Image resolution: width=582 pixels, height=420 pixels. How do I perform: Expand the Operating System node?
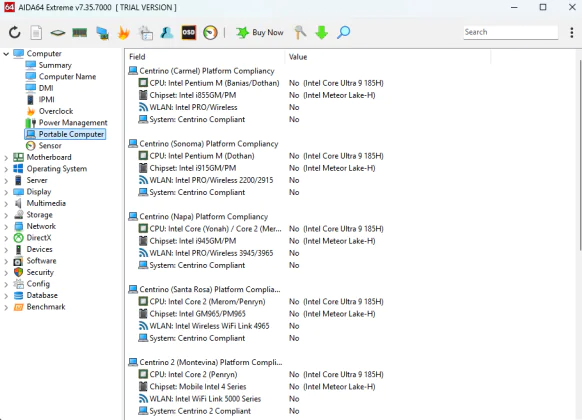[x=6, y=169]
